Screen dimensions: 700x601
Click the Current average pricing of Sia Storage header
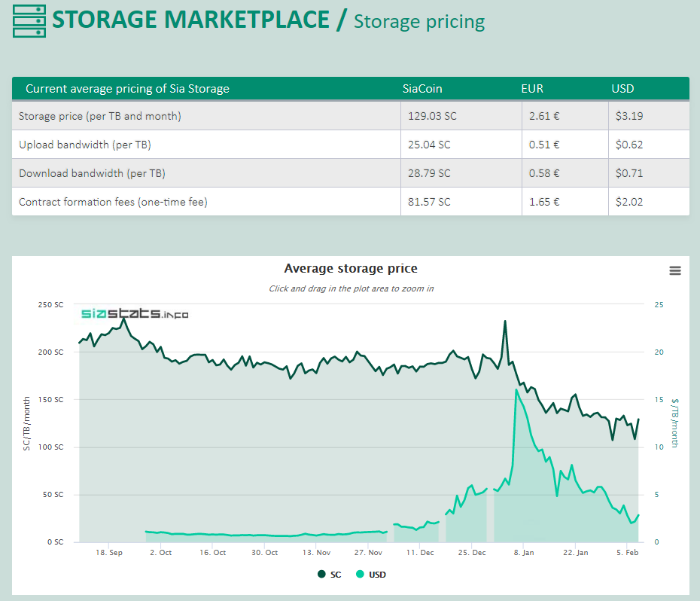(x=127, y=88)
